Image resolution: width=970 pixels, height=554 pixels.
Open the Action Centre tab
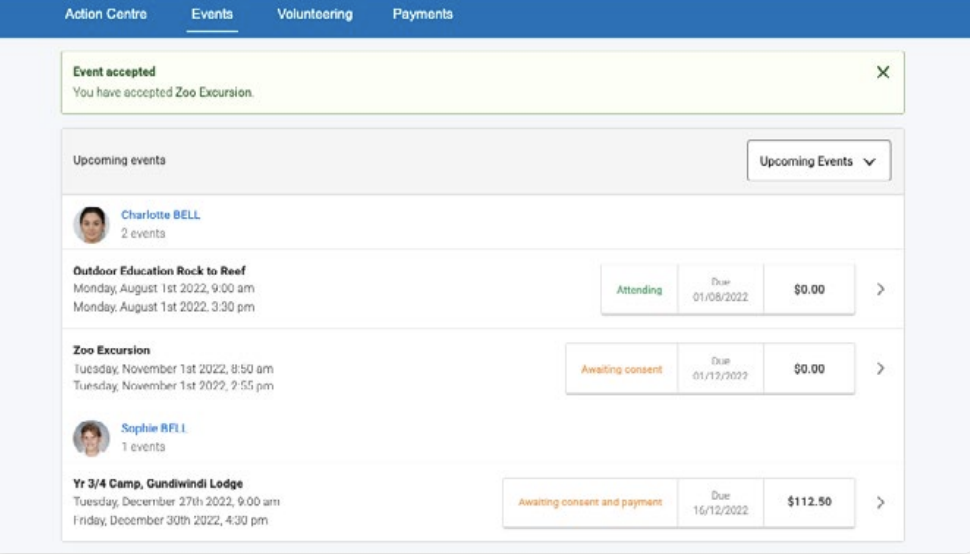[106, 14]
